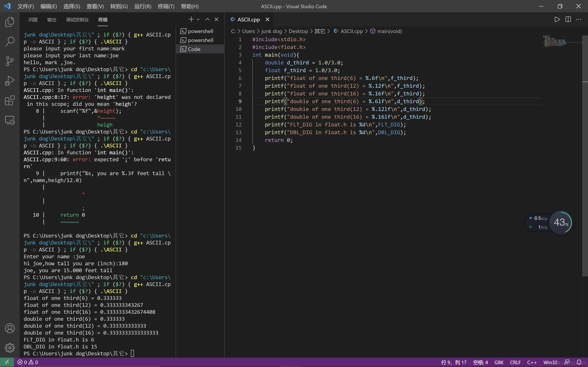588x367 pixels.
Task: Open the Search view icon
Action: (10, 42)
